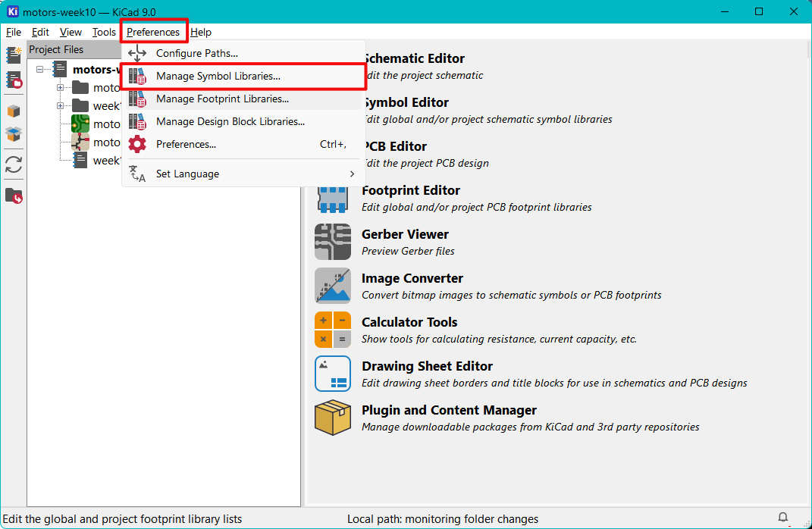
Task: Refresh the project tree with circular arrows icon
Action: click(x=14, y=164)
